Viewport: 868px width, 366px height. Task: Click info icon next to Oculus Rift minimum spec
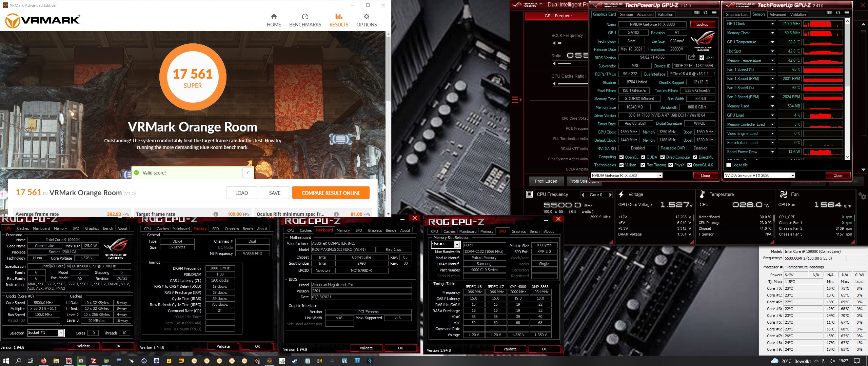tap(336, 214)
